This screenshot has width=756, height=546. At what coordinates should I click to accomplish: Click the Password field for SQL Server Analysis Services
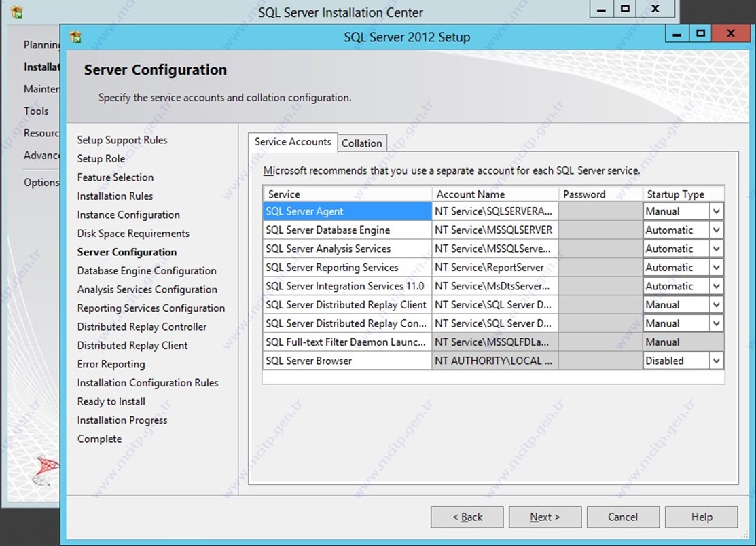[x=600, y=249]
